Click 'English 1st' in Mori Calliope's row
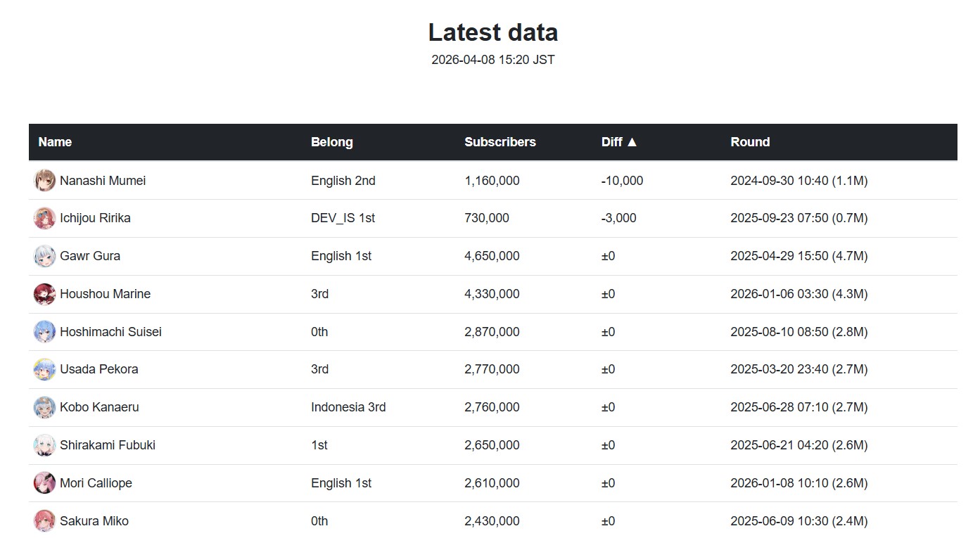This screenshot has height=538, width=980. pos(341,483)
